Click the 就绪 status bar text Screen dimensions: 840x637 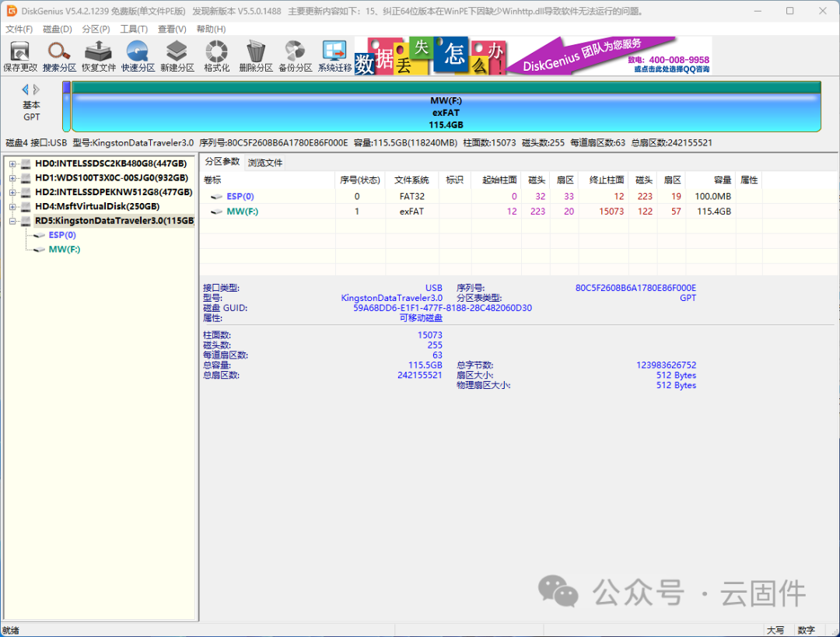10,631
